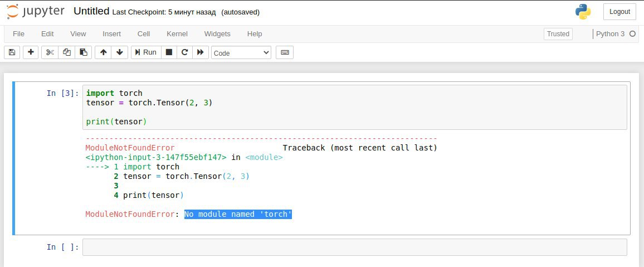
Task: Paste cells below with the clipboard icon
Action: [x=84, y=52]
